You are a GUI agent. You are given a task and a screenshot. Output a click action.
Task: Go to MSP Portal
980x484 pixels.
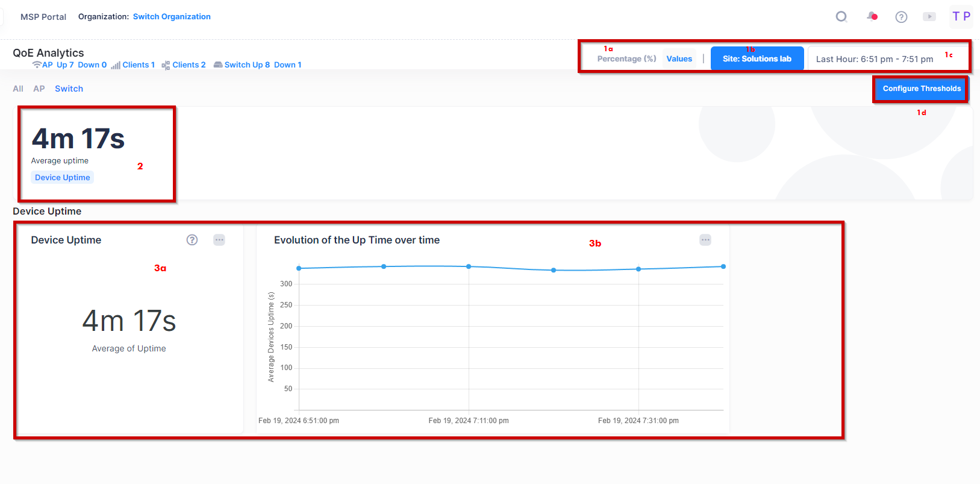coord(43,17)
